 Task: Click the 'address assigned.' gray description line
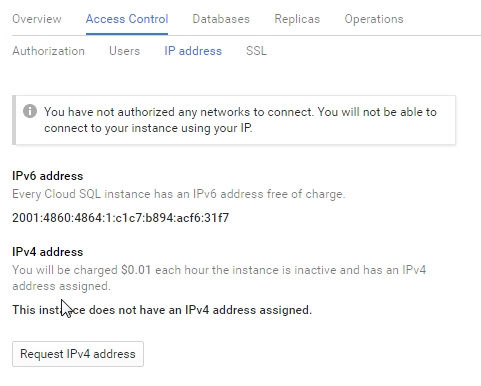click(x=61, y=286)
